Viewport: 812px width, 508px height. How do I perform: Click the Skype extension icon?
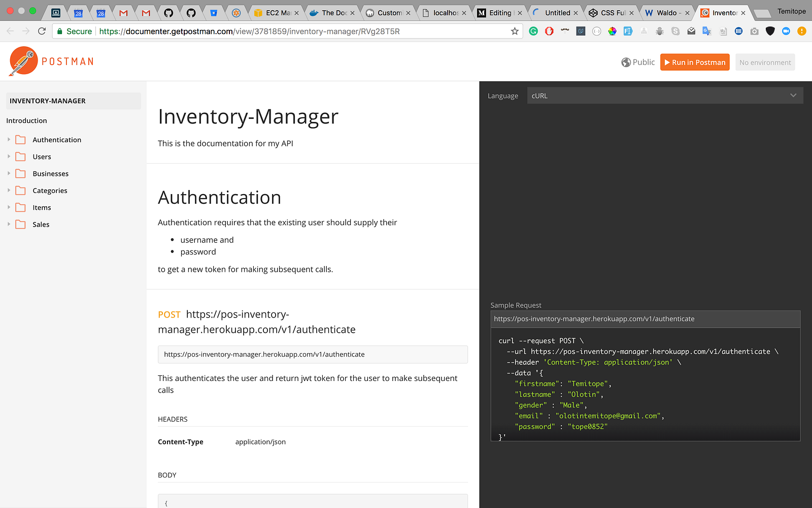(x=675, y=31)
